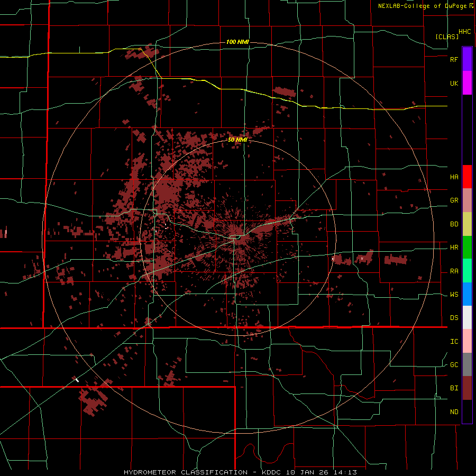476x476 pixels.
Task: Click the GR pink-tan legend swatch
Action: point(467,200)
